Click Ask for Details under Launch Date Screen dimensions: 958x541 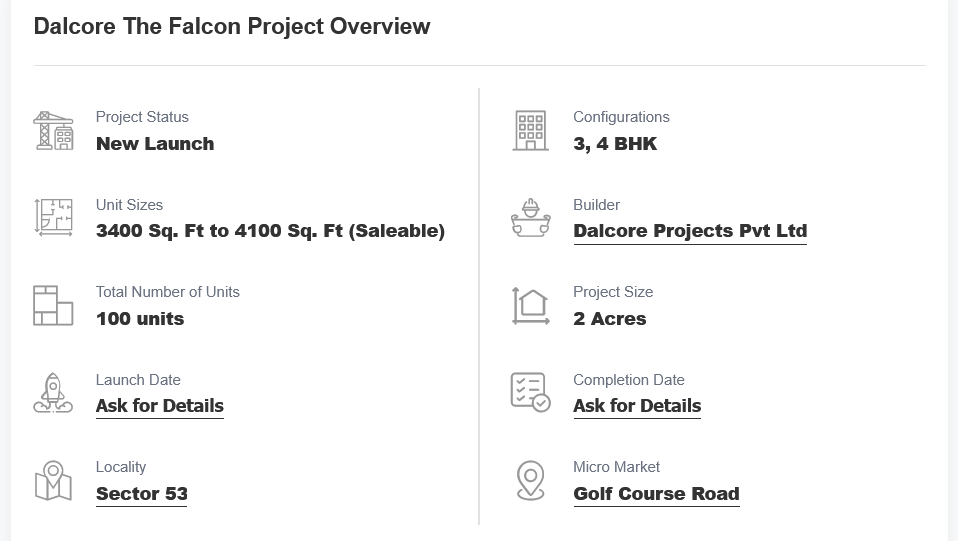tap(159, 406)
